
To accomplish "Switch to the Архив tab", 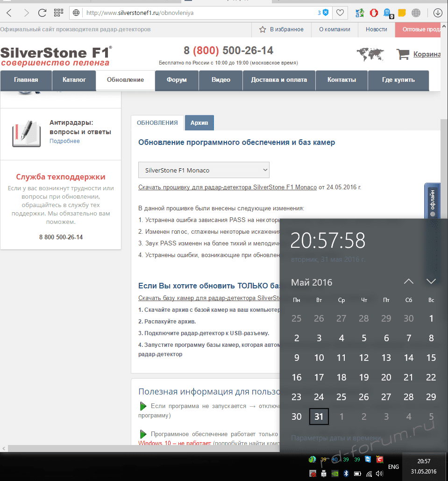I will (x=199, y=122).
